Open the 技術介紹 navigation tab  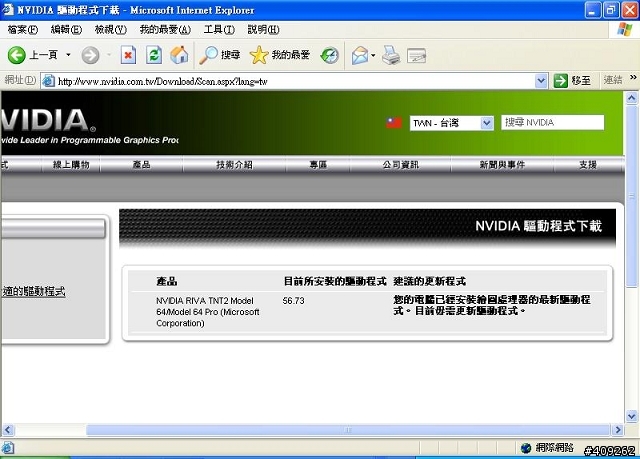tap(234, 165)
